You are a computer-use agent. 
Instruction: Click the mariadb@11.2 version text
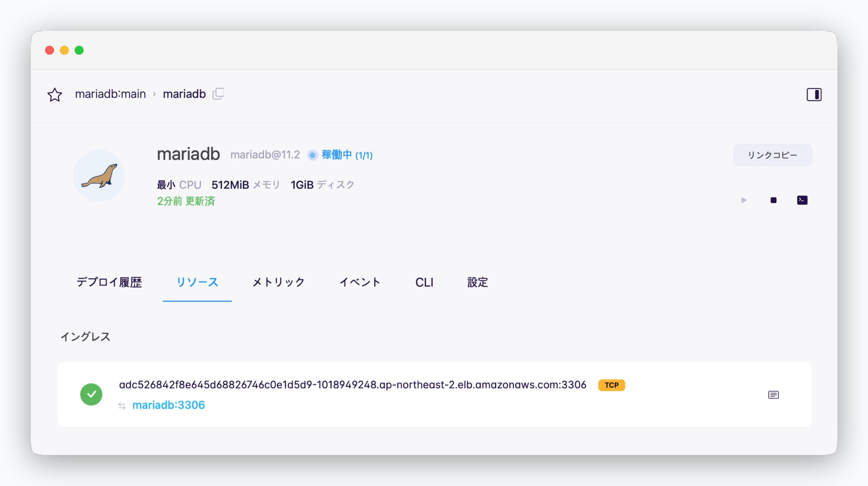tap(265, 155)
